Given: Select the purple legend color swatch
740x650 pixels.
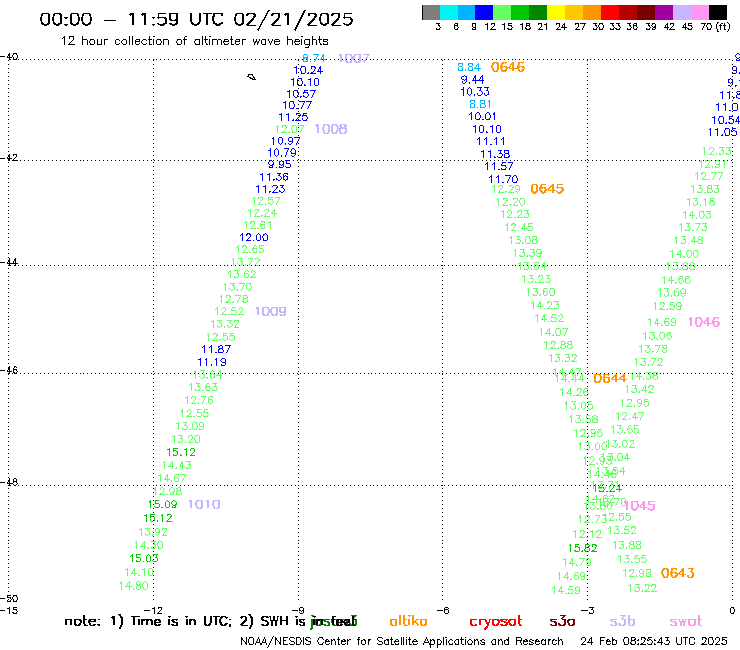Looking at the screenshot, I should coord(664,12).
